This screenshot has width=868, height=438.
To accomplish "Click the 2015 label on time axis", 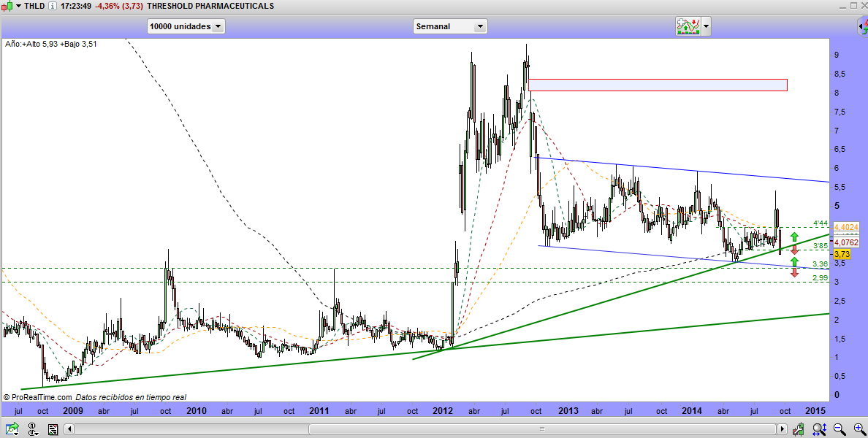I will pyautogui.click(x=815, y=411).
